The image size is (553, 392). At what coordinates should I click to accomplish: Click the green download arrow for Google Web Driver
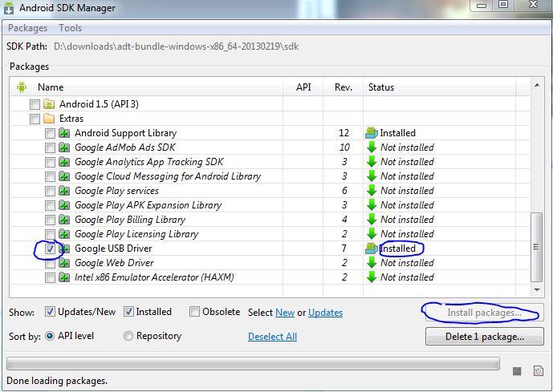(x=372, y=263)
